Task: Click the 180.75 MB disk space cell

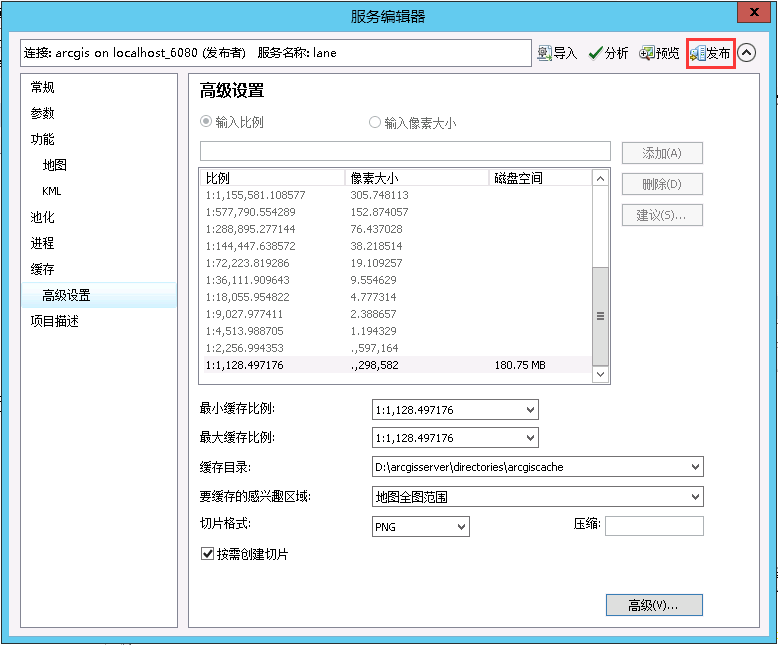Action: click(x=520, y=365)
